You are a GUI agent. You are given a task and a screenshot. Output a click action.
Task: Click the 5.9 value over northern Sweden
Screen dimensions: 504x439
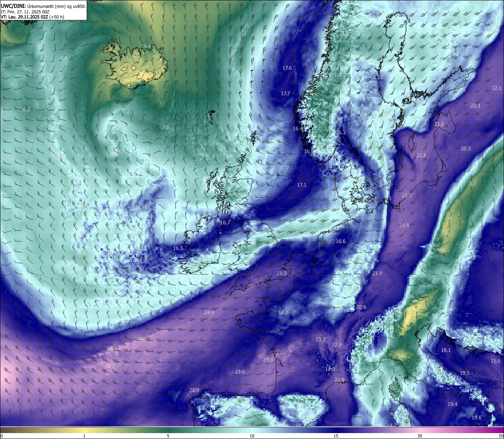(x=366, y=46)
